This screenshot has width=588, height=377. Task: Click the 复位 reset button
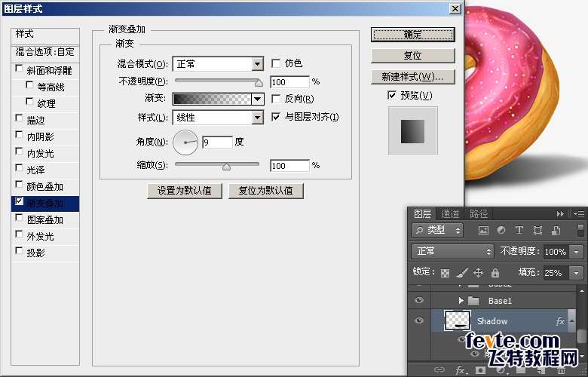(x=413, y=56)
